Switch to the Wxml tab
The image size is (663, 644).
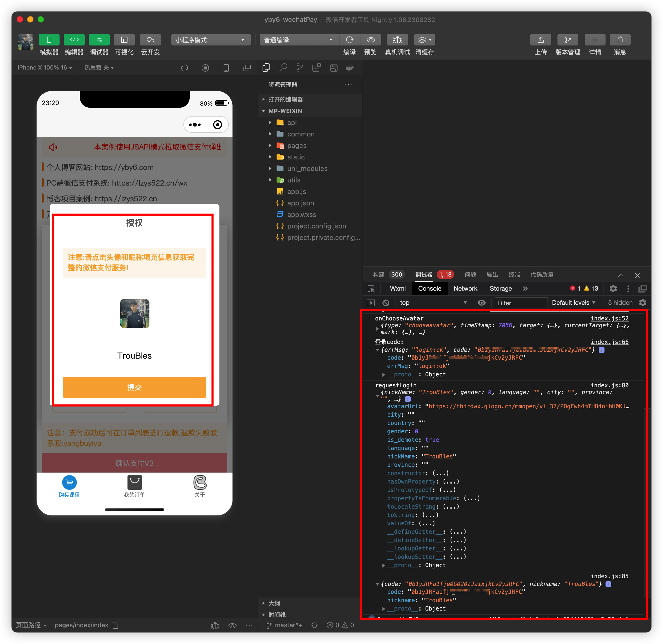point(398,289)
